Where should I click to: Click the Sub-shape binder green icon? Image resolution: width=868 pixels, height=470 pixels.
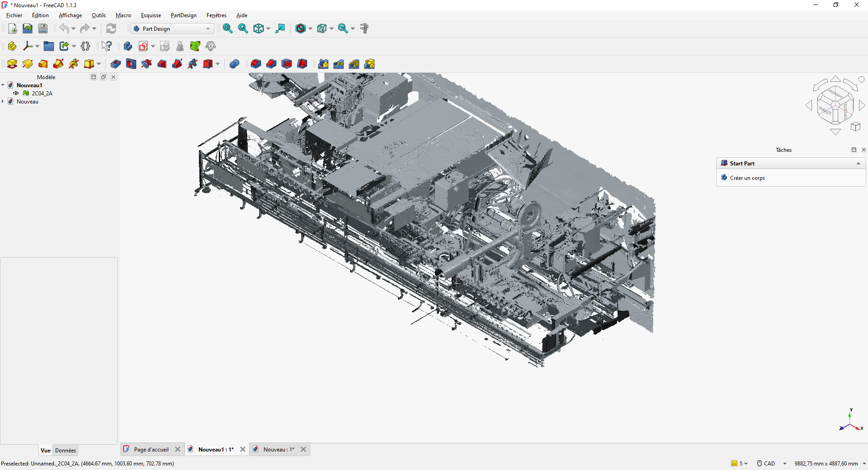click(195, 46)
